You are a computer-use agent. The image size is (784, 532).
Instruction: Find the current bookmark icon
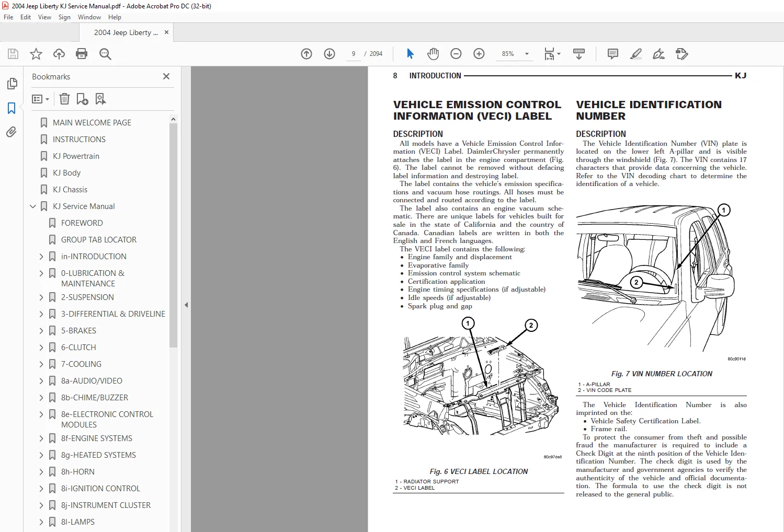coord(100,99)
